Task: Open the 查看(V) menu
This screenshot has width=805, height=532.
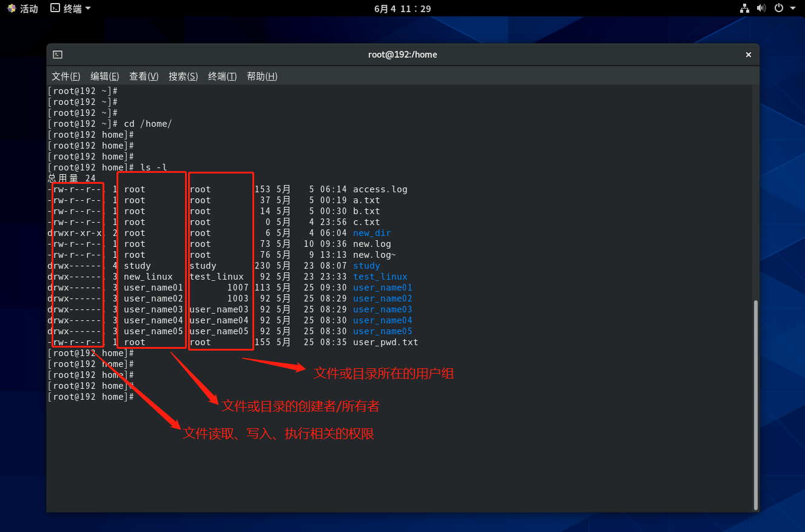Action: coord(144,76)
